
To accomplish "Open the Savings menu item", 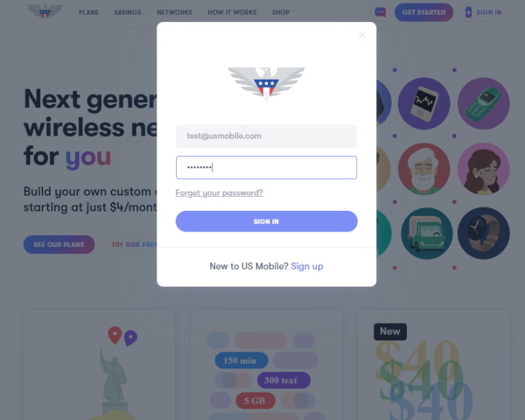I will 128,12.
